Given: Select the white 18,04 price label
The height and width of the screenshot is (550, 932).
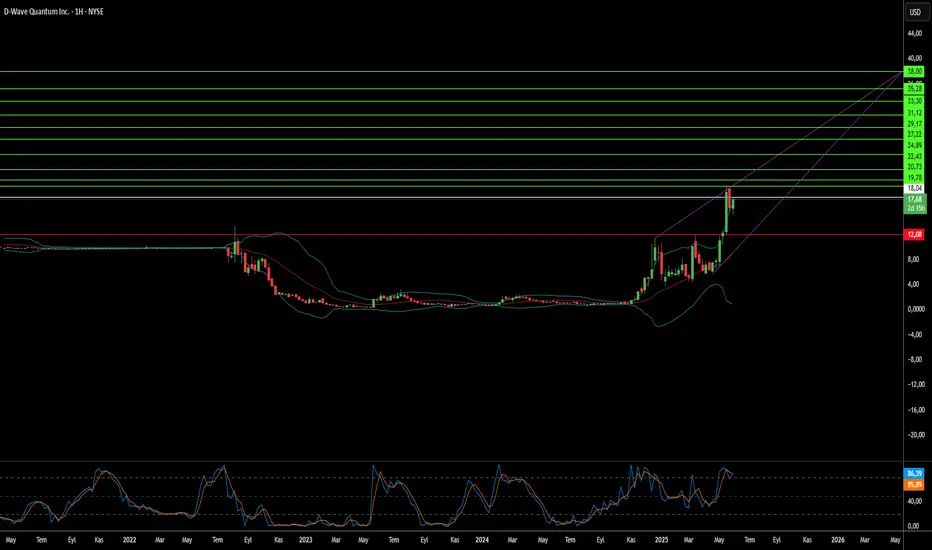Looking at the screenshot, I should tap(914, 187).
